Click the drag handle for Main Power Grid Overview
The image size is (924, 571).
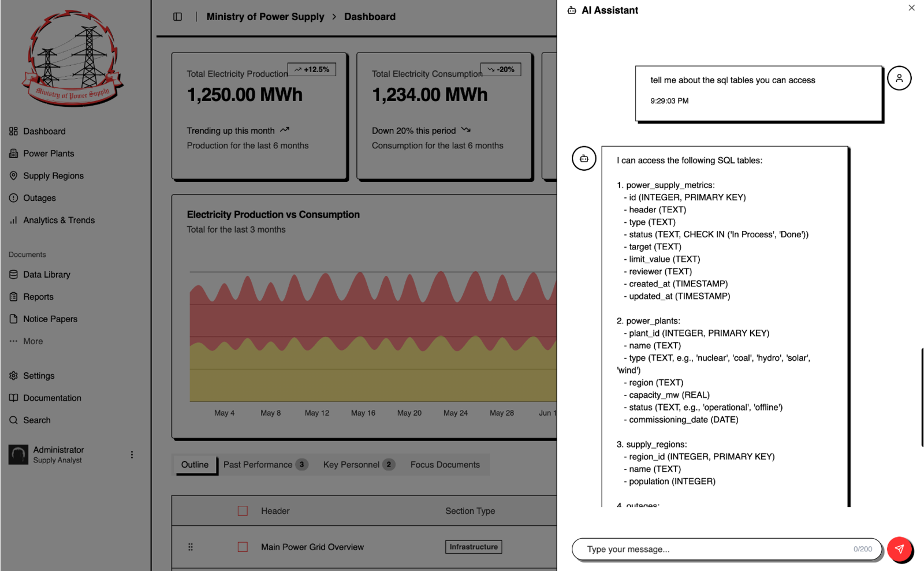point(191,547)
